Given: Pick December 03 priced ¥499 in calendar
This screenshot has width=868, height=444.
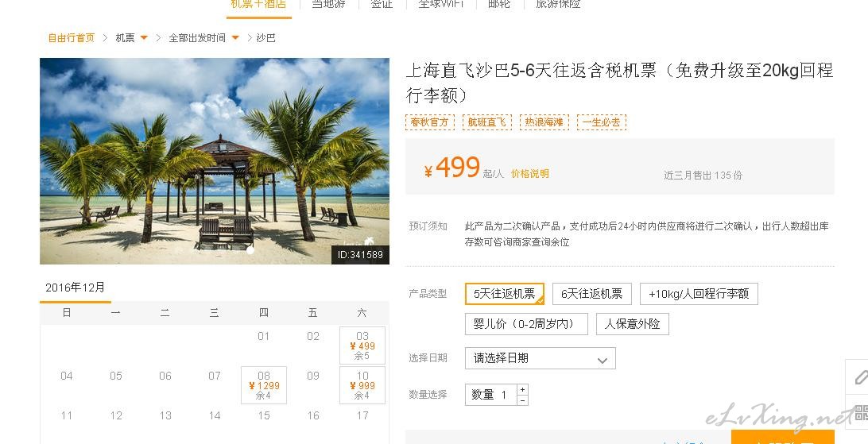Looking at the screenshot, I should [362, 346].
